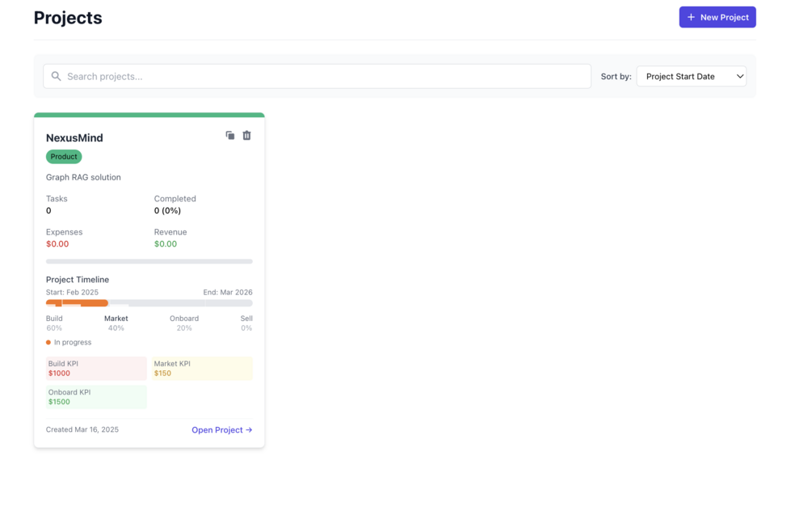812x507 pixels.
Task: Focus the Search projects field
Action: 317,76
